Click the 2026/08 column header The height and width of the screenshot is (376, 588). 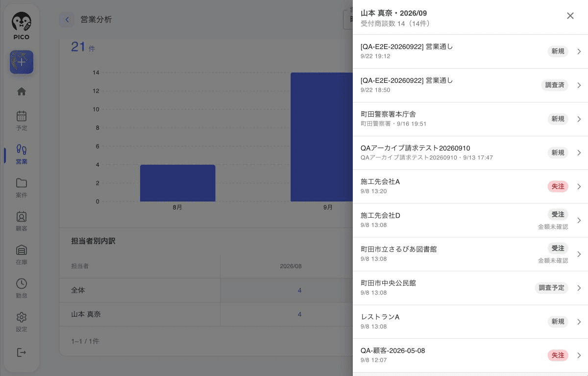(291, 266)
